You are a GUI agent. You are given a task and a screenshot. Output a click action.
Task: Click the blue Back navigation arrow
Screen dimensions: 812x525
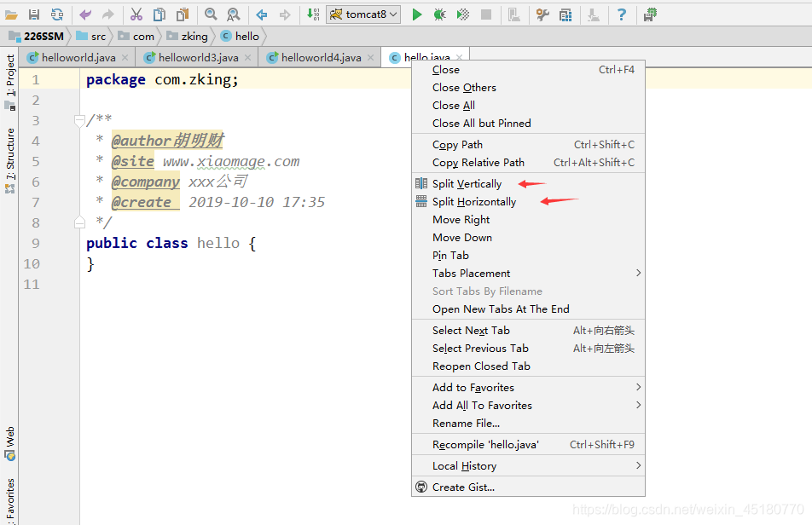click(262, 14)
